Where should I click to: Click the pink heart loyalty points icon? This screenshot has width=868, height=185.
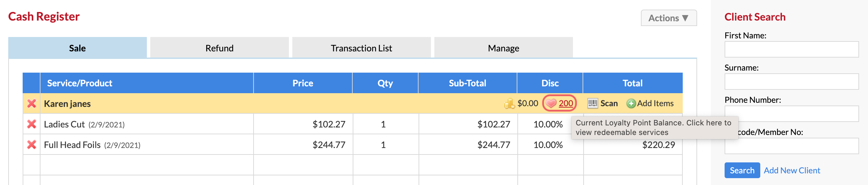(551, 103)
